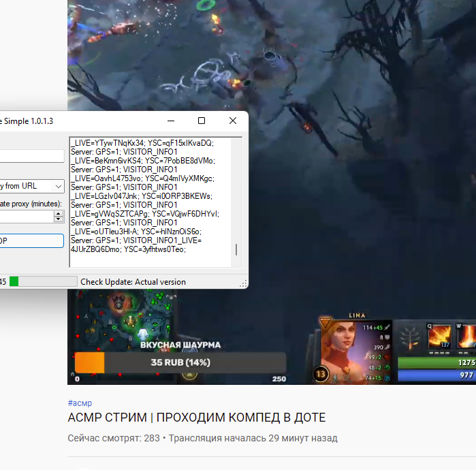Click the hero level 13 badge
Screen dimensions: 476x470
click(x=321, y=373)
